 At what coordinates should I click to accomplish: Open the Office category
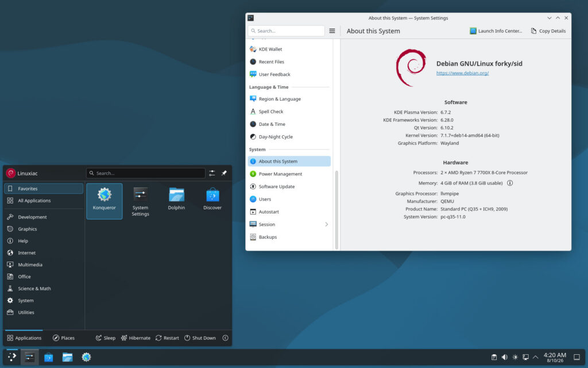coord(44,277)
